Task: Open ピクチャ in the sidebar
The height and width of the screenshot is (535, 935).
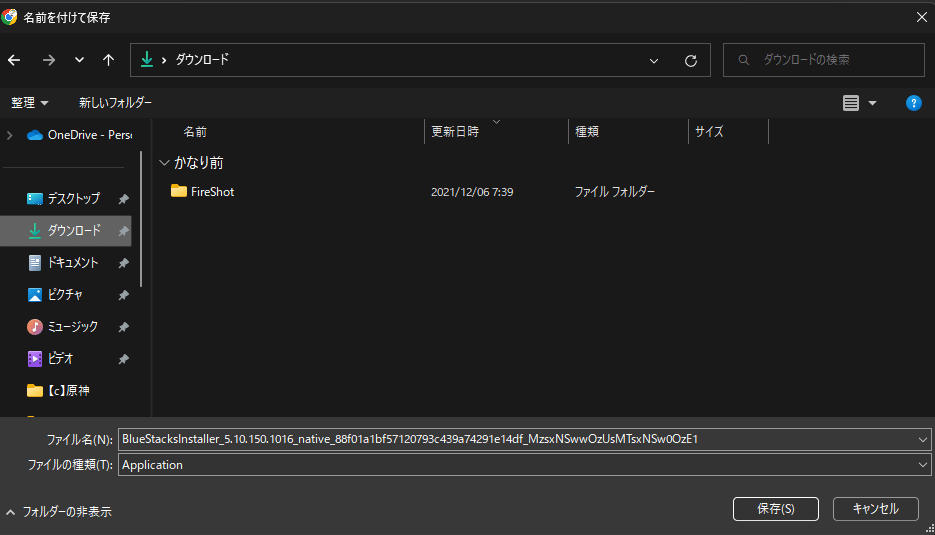Action: click(x=67, y=295)
